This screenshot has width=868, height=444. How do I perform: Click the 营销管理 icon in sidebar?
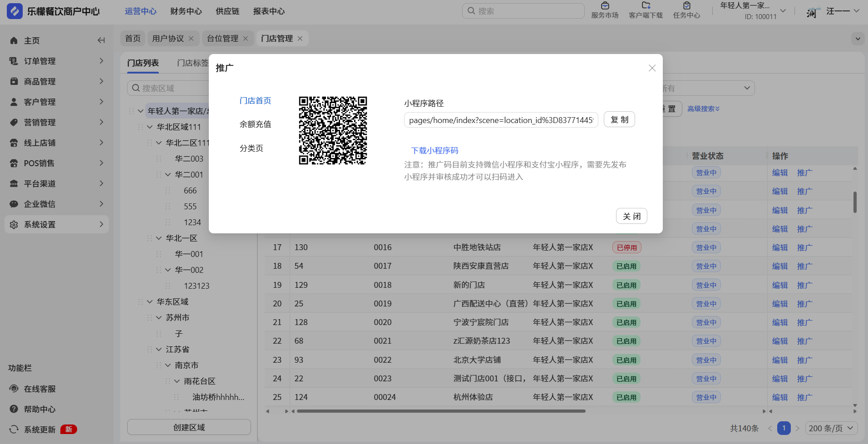[14, 122]
